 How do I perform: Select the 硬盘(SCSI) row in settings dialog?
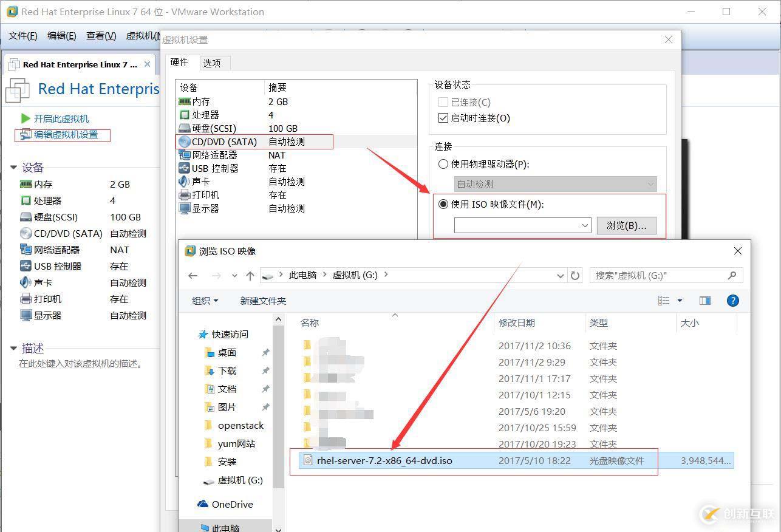[296, 129]
